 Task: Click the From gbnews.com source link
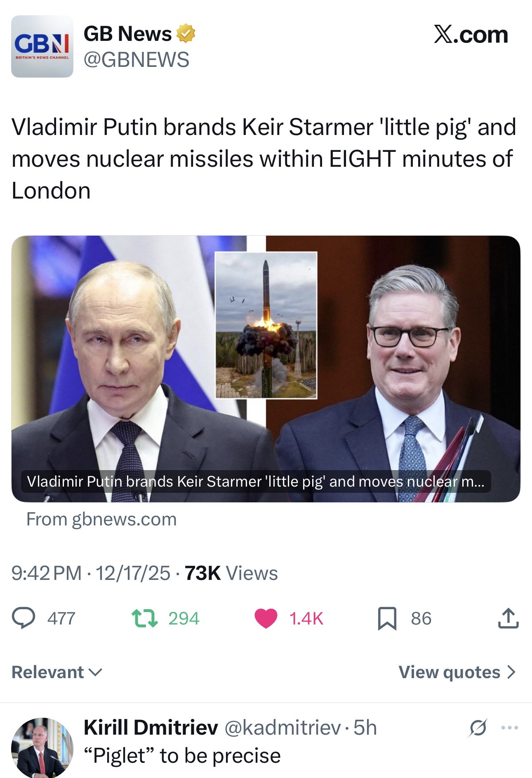click(x=101, y=519)
